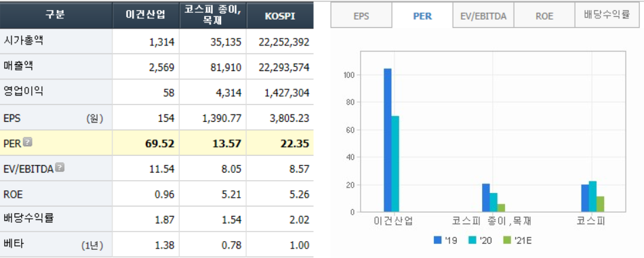Click the KOSPI 시가총액 value 22,252,392
The width and height of the screenshot is (644, 258).
284,42
